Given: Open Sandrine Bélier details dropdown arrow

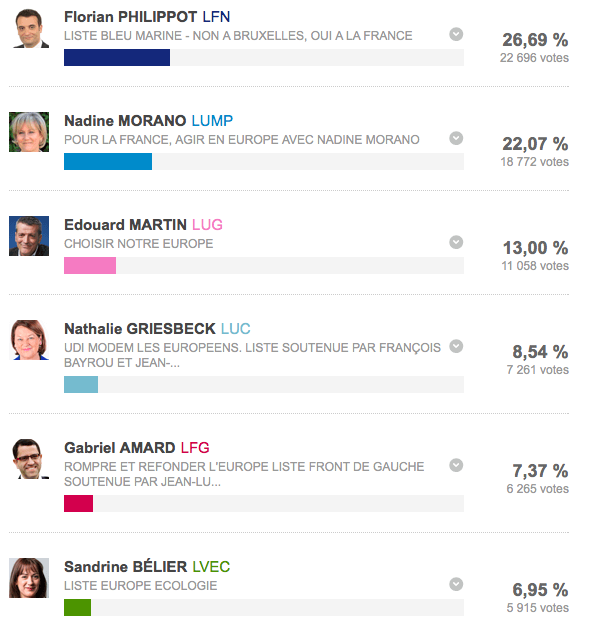Looking at the screenshot, I should (x=456, y=584).
